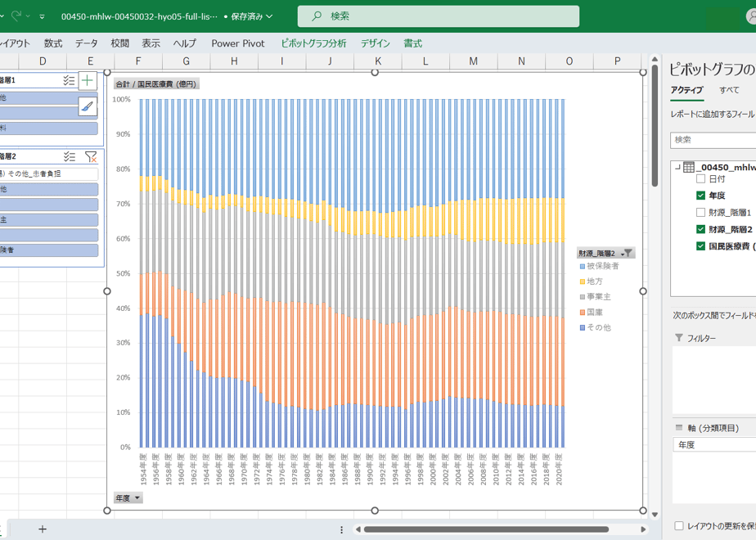Open the 年度 axis field button dropdown
The width and height of the screenshot is (756, 540).
pyautogui.click(x=137, y=498)
